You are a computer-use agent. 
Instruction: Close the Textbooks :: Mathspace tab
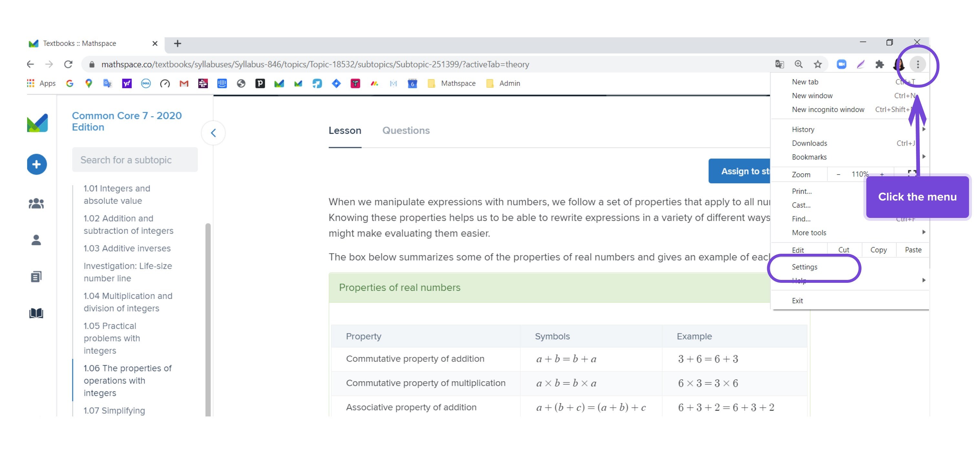point(155,43)
